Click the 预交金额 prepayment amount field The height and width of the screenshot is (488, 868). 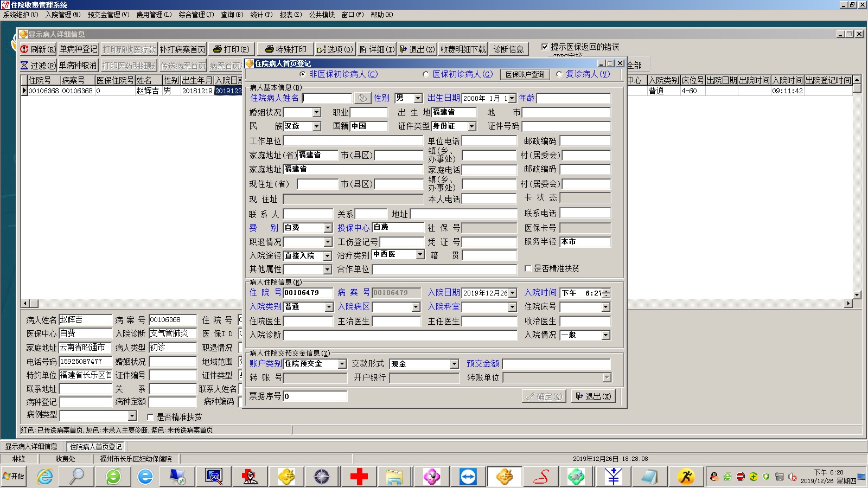[556, 364]
